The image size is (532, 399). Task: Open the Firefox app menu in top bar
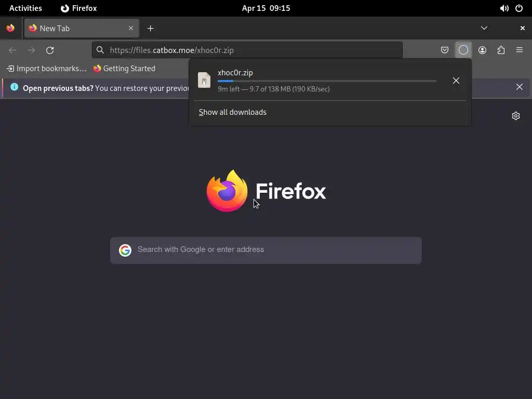coord(79,8)
